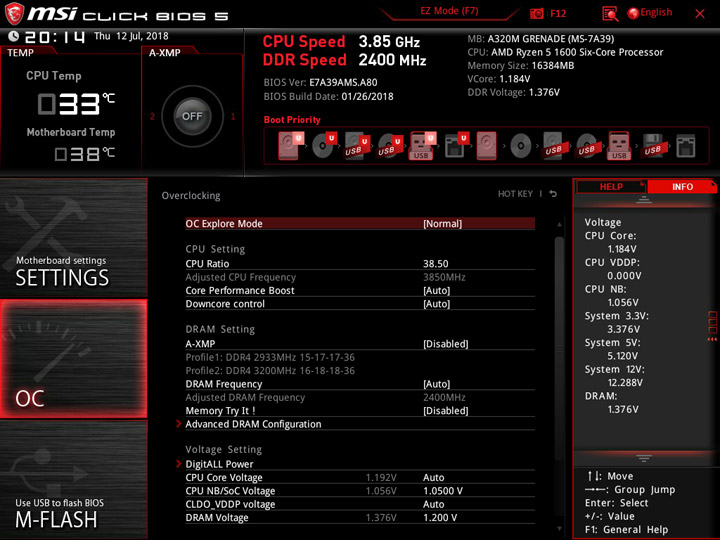Click the MSI dragon shield logo

pyautogui.click(x=14, y=13)
